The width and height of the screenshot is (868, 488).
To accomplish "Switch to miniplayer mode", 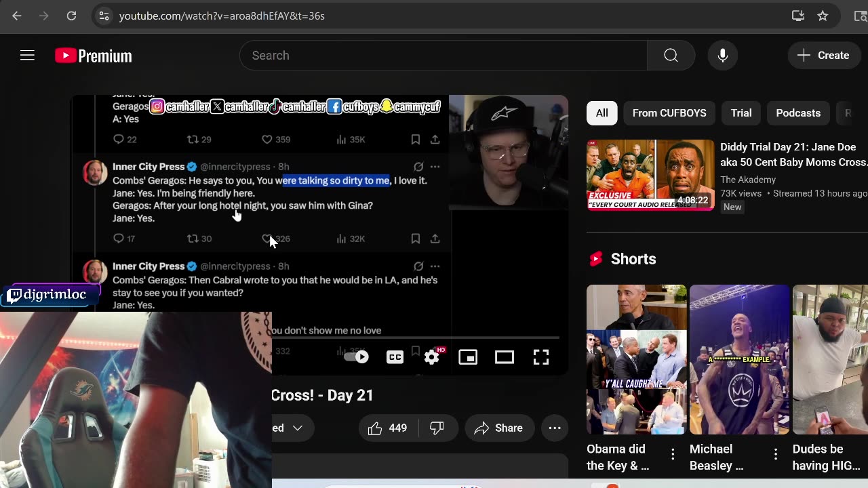I will (x=468, y=357).
